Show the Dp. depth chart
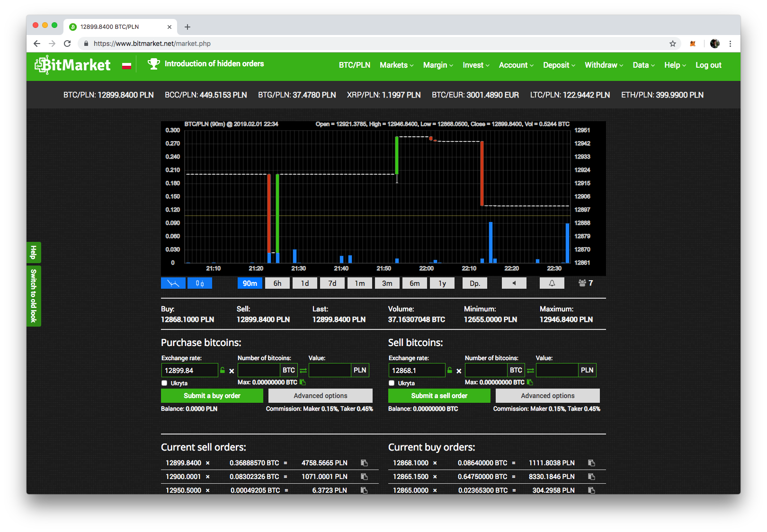 pyautogui.click(x=475, y=283)
